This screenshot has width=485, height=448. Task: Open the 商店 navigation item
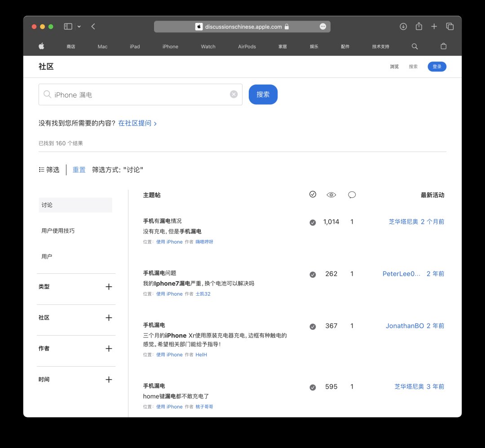(71, 46)
